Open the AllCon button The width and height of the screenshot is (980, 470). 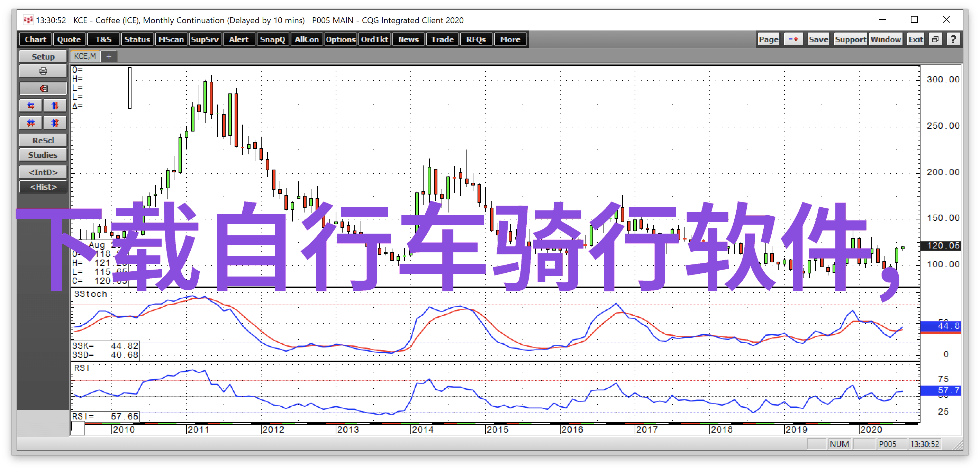pos(307,39)
